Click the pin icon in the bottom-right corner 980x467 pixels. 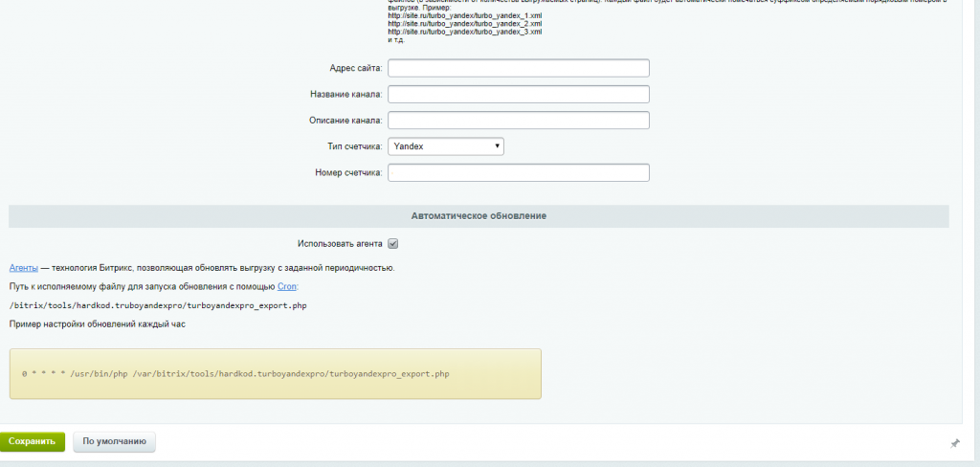coord(954,443)
